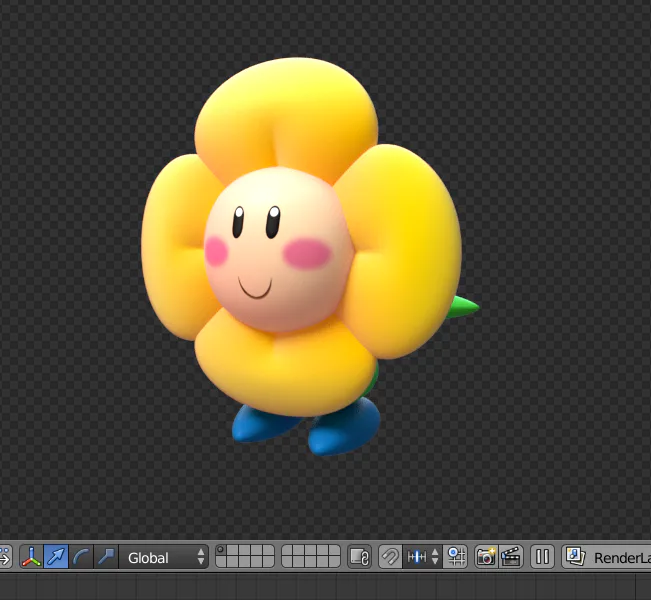
Task: Click the OpenGL render image camera icon
Action: 486,557
